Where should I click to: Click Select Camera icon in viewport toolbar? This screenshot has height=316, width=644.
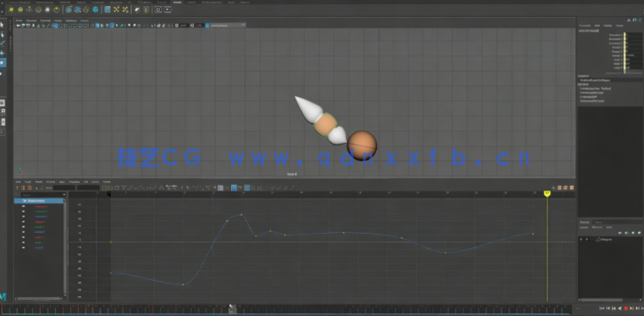(x=19, y=26)
